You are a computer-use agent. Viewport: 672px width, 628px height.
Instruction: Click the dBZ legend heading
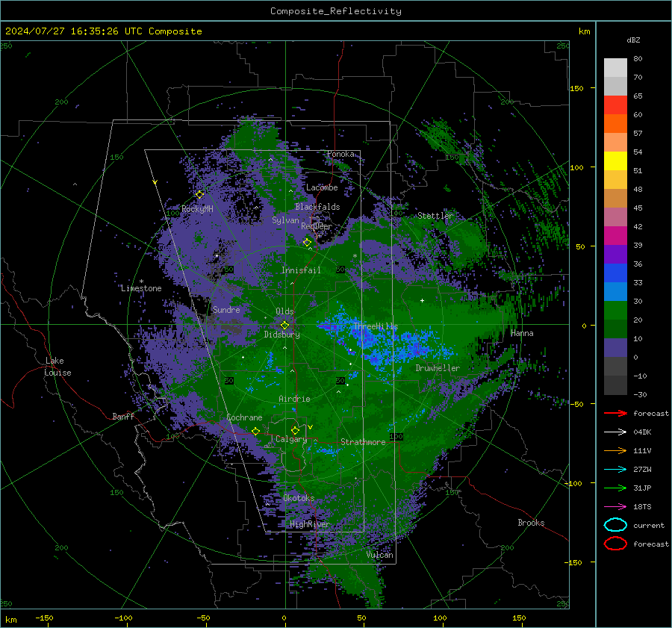633,40
